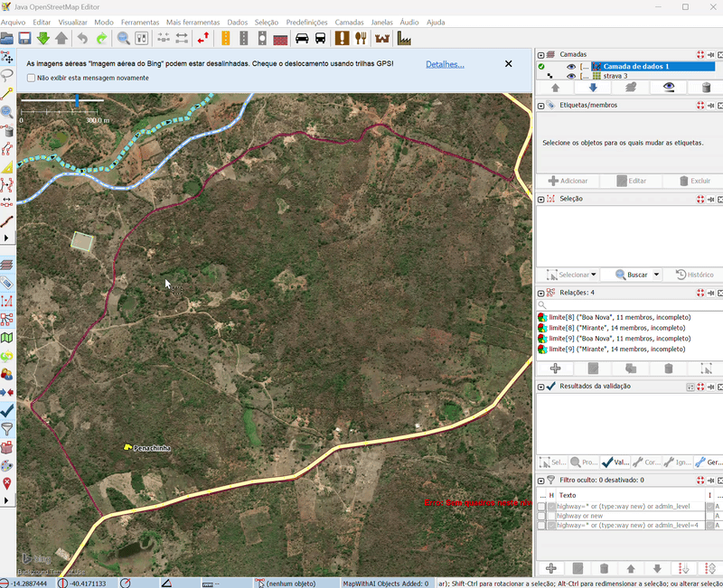Click the add relation plus icon
723x588 pixels.
(x=555, y=369)
